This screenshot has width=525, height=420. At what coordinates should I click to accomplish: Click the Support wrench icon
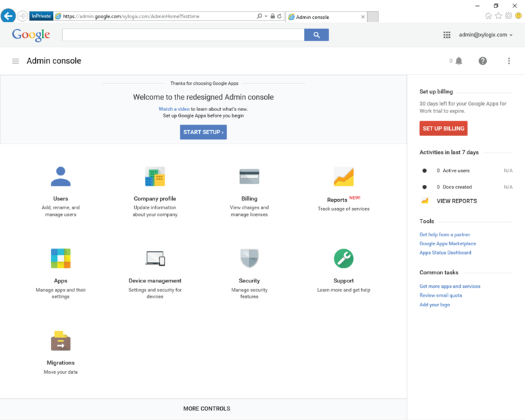point(343,259)
